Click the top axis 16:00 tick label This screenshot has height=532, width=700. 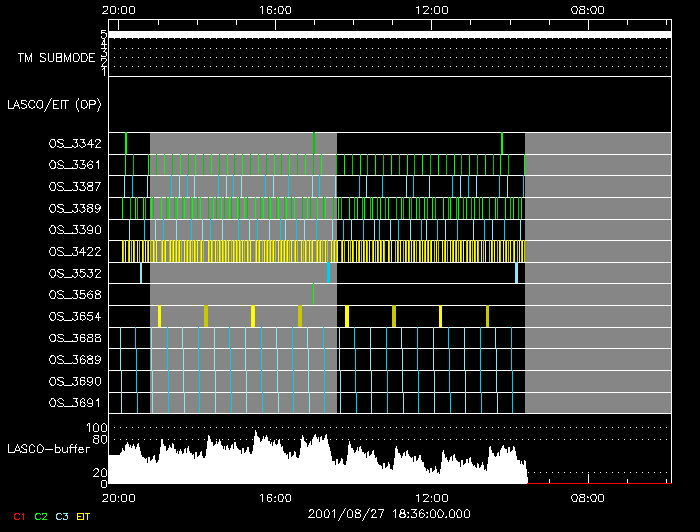coord(275,10)
